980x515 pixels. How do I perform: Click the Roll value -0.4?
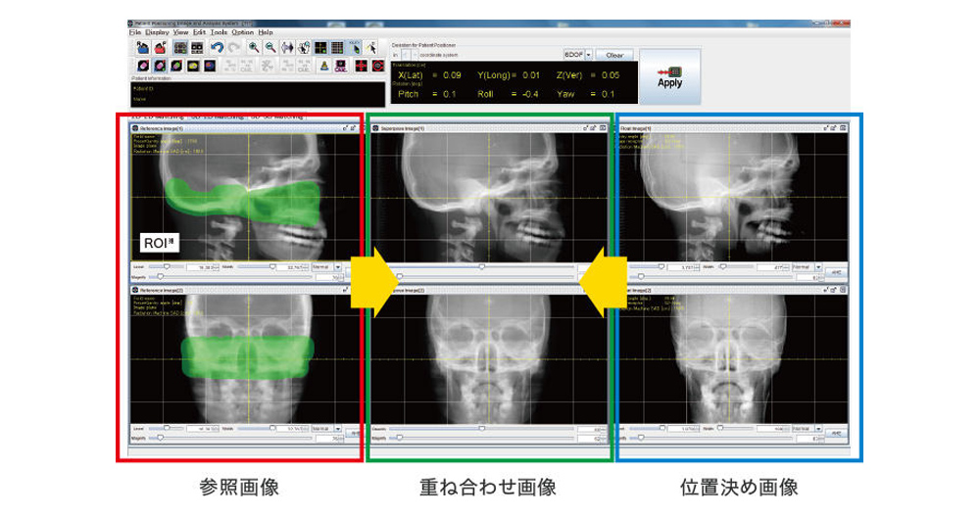click(530, 94)
